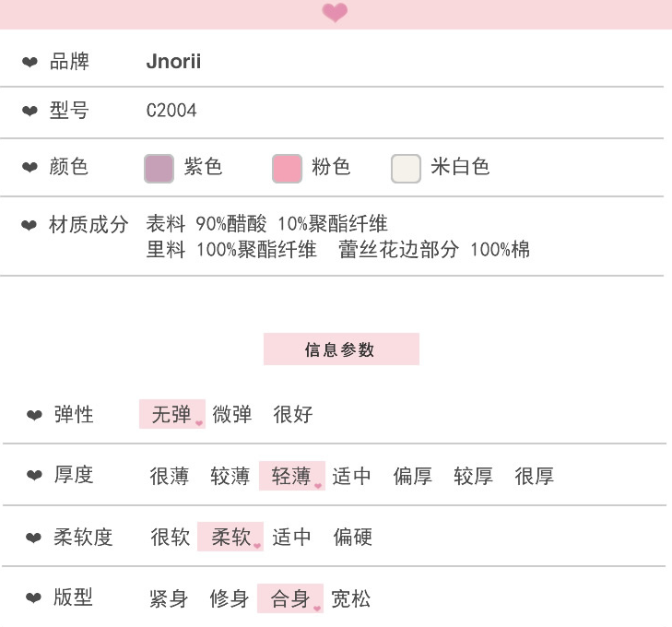Choose 宽松 in the fit row
The height and width of the screenshot is (627, 672).
pyautogui.click(x=351, y=598)
